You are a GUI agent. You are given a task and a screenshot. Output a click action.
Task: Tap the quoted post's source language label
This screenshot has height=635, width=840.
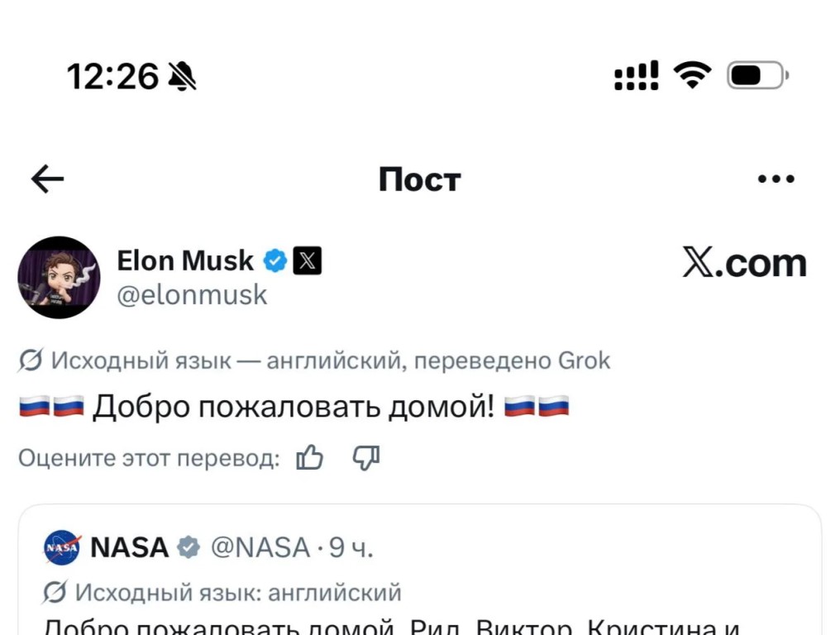tap(238, 593)
